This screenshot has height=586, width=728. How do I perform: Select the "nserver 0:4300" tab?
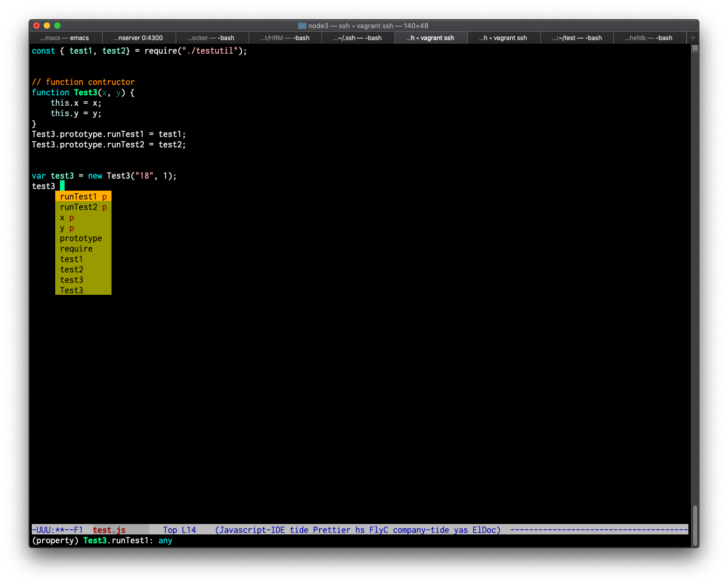(x=138, y=38)
